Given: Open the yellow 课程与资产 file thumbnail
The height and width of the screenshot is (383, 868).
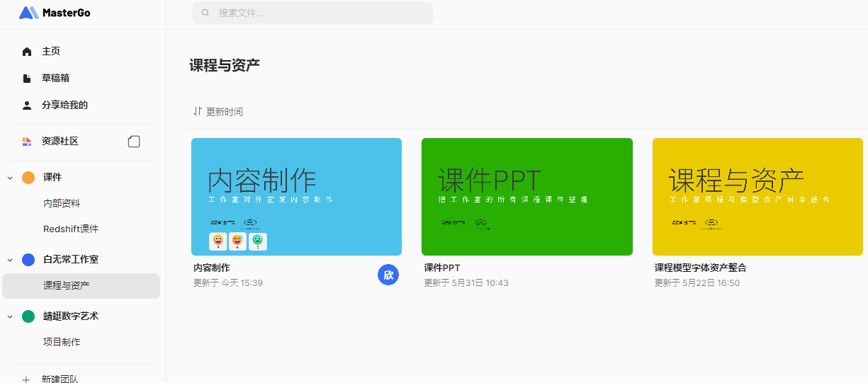Looking at the screenshot, I should click(x=758, y=197).
